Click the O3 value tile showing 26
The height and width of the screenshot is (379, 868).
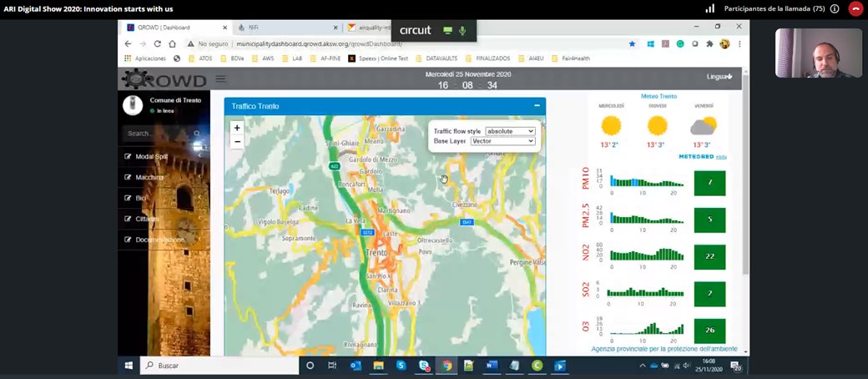pyautogui.click(x=709, y=331)
